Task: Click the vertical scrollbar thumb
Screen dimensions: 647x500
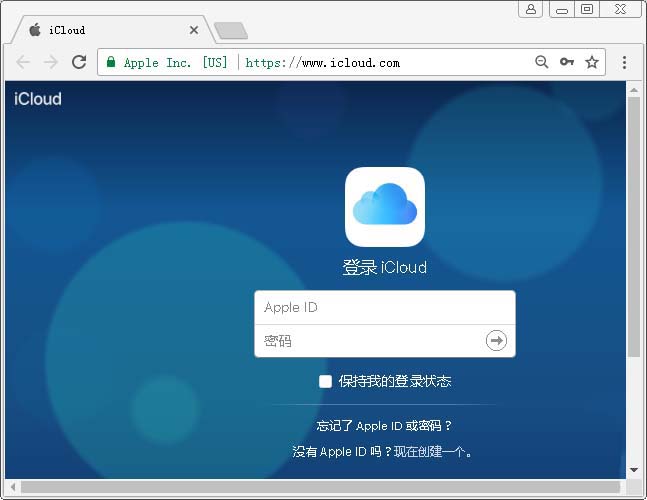Action: tap(634, 227)
